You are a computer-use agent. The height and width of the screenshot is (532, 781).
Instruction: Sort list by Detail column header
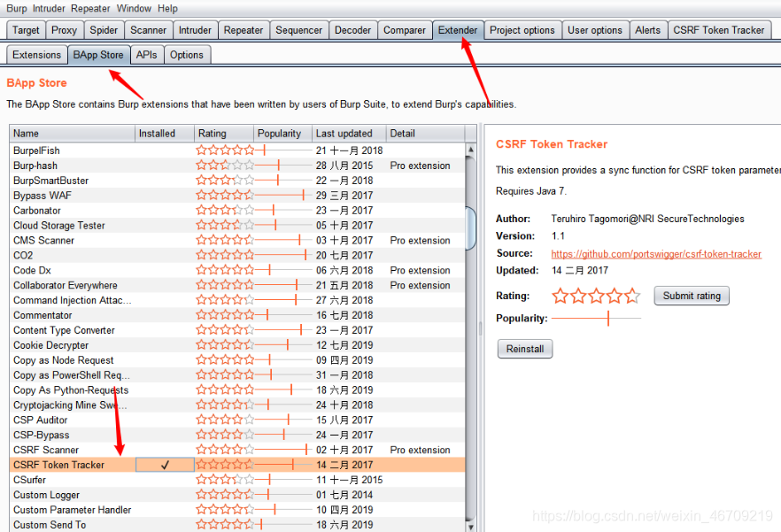click(425, 134)
